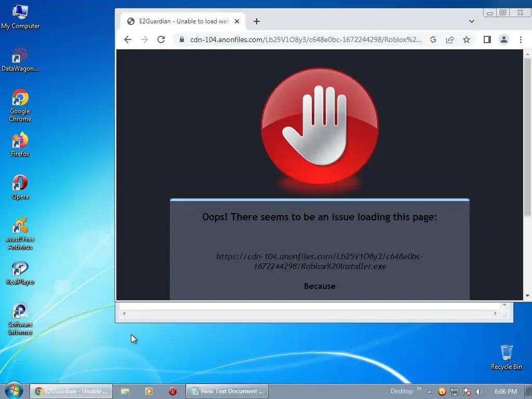Click the address bar URL field
Screen dimensions: 532x399
tap(305, 39)
